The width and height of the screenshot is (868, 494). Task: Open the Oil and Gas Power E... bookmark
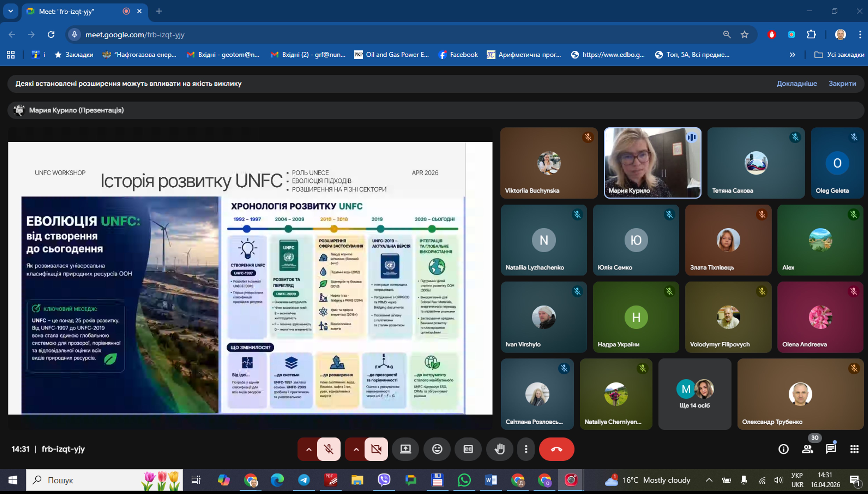point(392,55)
